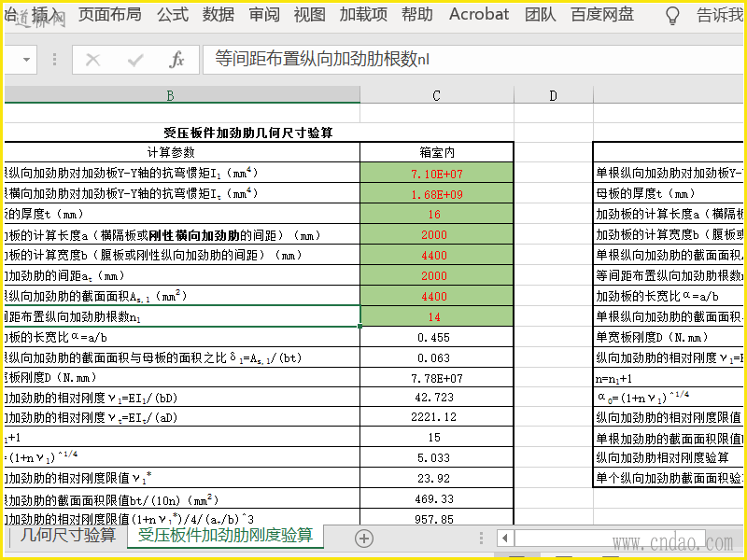Select cell with value 957.85
Viewport: 747px width, 560px height.
click(x=437, y=518)
